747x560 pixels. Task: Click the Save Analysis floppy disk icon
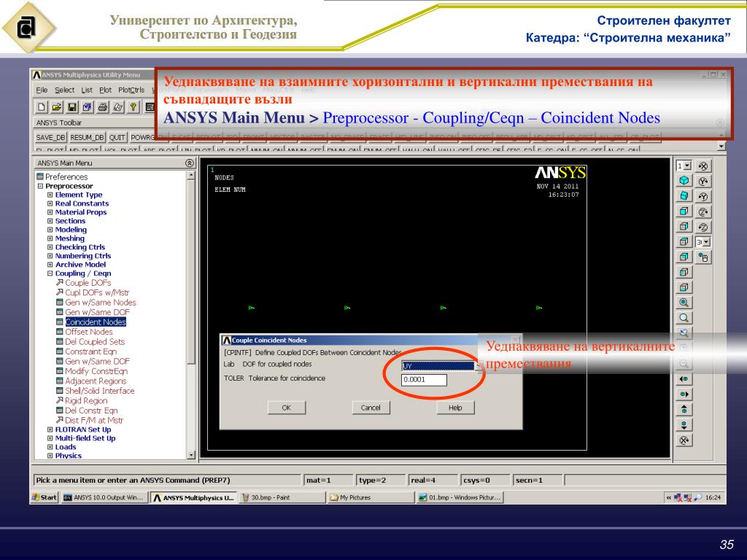[x=72, y=107]
